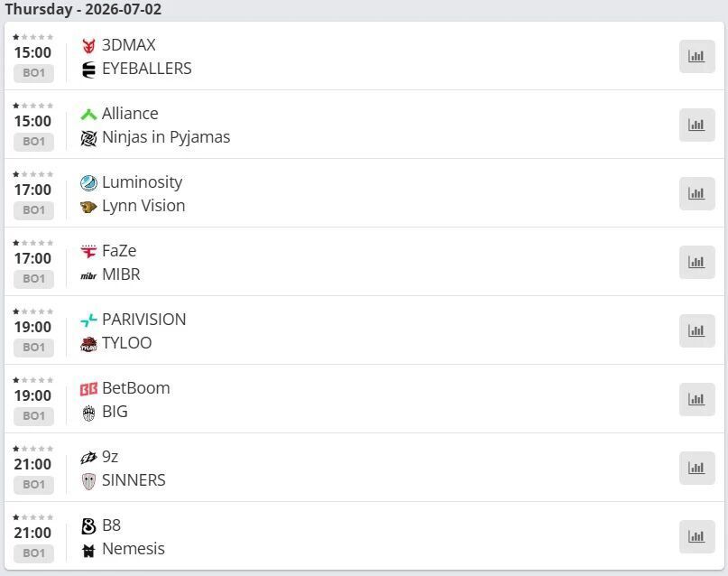Click BO1 badge of B8 vs Nemesis match
The image size is (728, 576).
pos(33,553)
